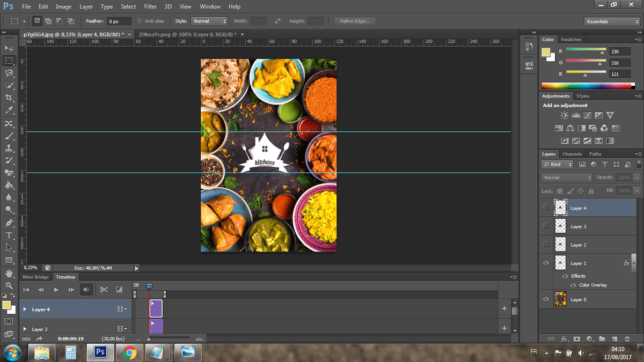Select the Crop tool
The height and width of the screenshot is (362, 644).
pyautogui.click(x=9, y=98)
